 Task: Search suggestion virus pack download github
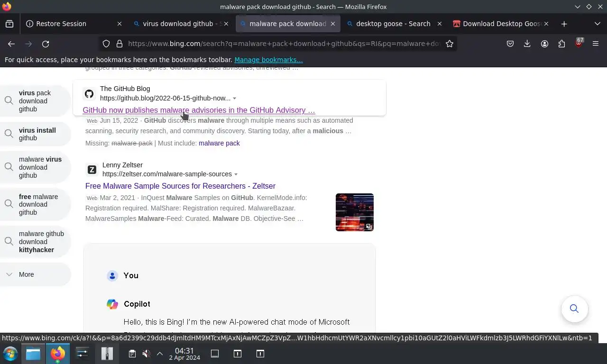(x=36, y=101)
